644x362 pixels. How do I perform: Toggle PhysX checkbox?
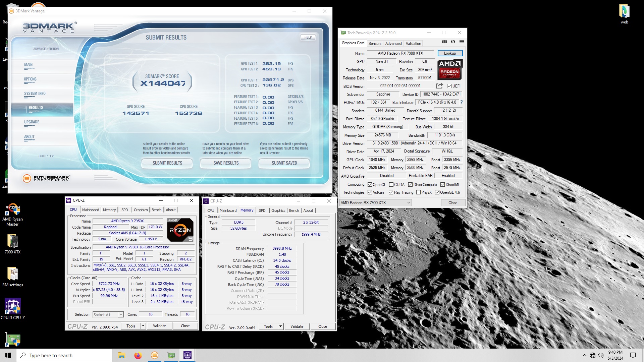tap(418, 192)
